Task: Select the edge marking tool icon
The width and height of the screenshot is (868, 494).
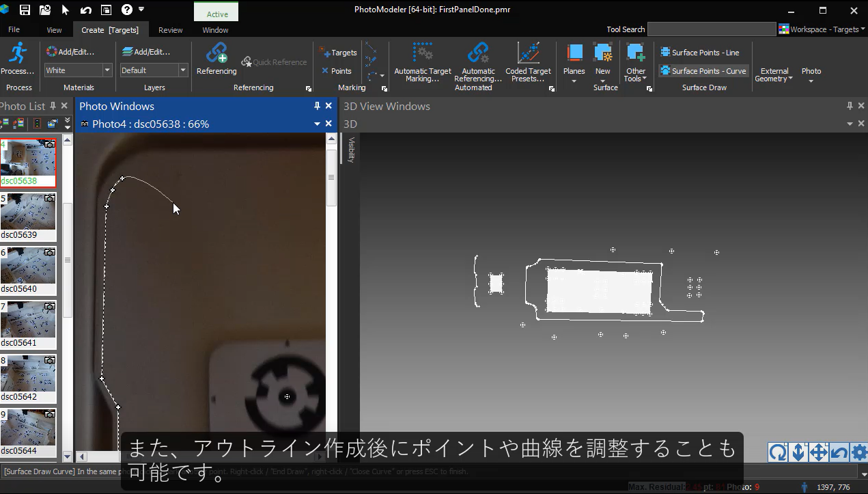Action: click(x=371, y=61)
